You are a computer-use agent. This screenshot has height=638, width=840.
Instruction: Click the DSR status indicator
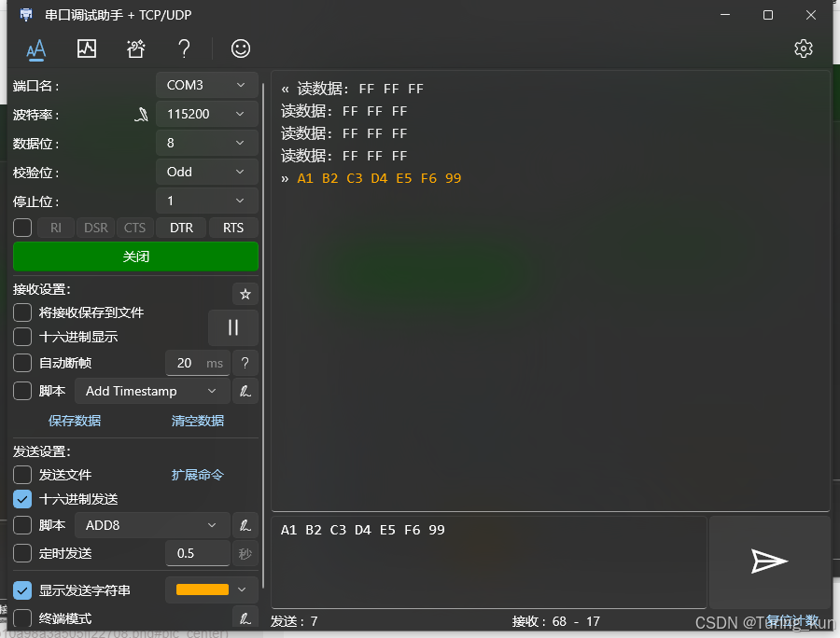[x=96, y=228]
